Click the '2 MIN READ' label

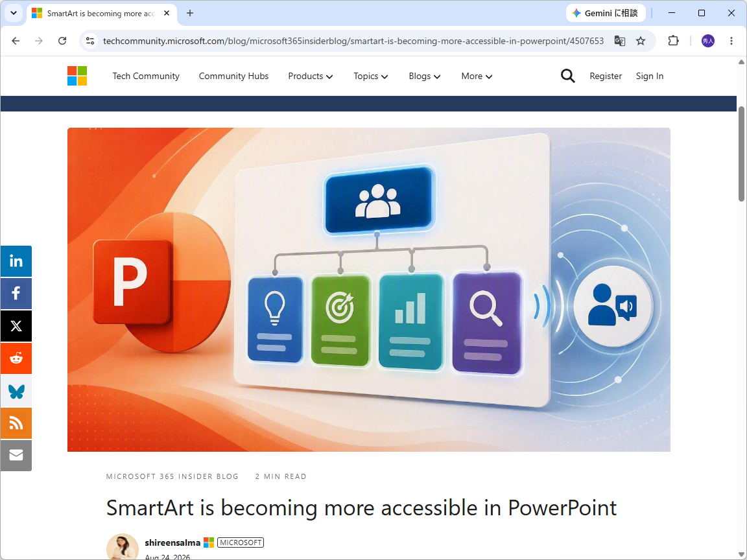281,476
